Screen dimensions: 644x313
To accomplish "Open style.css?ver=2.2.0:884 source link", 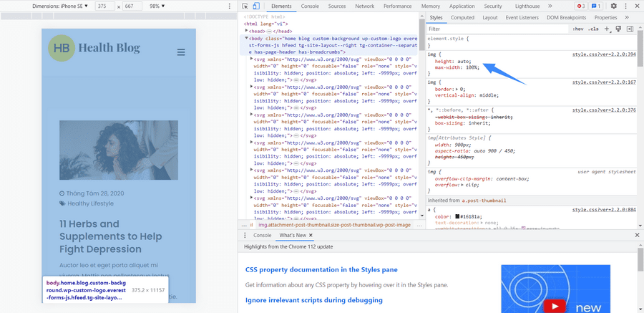I will pos(604,210).
